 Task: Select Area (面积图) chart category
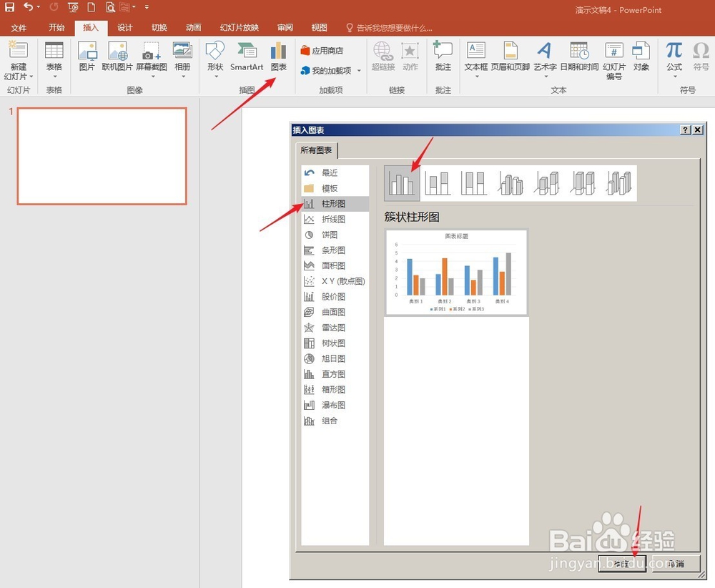tap(335, 265)
